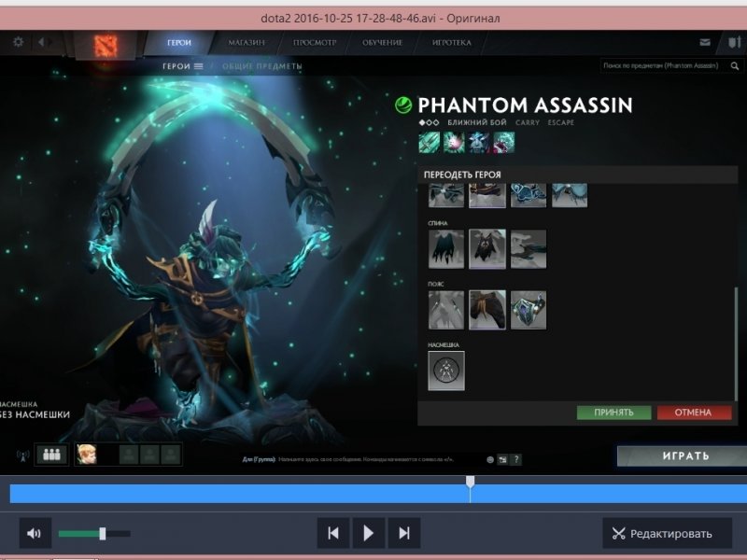Click the chat window expand icon
The height and width of the screenshot is (560, 747).
502,459
